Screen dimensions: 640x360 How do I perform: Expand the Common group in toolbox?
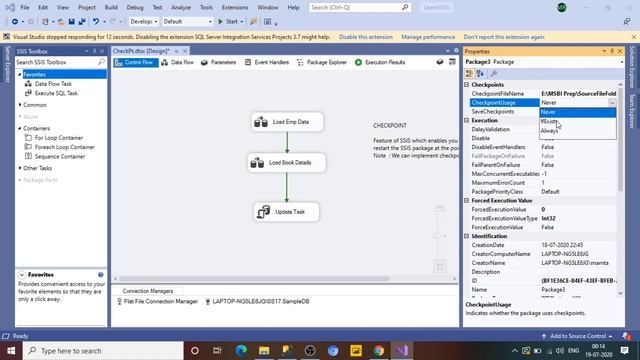[20, 105]
